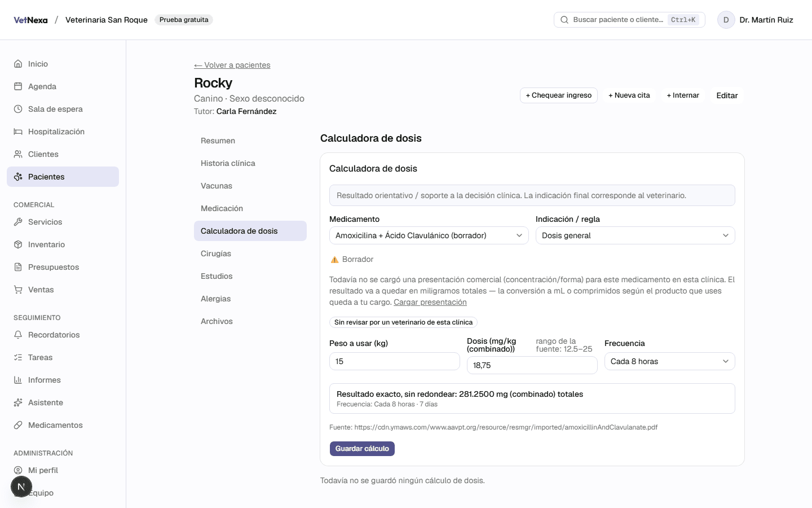Click the Medicamentos pill icon
The image size is (812, 508).
pyautogui.click(x=18, y=425)
